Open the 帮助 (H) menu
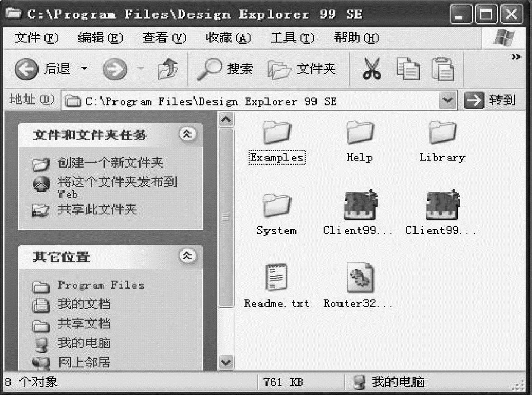Viewport: 532px width, 395px height. [x=356, y=38]
